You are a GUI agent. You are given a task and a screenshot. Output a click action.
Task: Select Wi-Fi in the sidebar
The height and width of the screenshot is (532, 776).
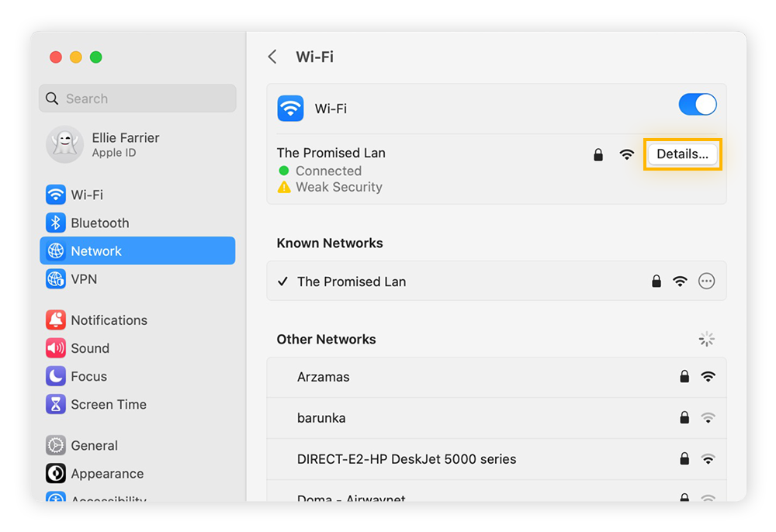coord(86,195)
